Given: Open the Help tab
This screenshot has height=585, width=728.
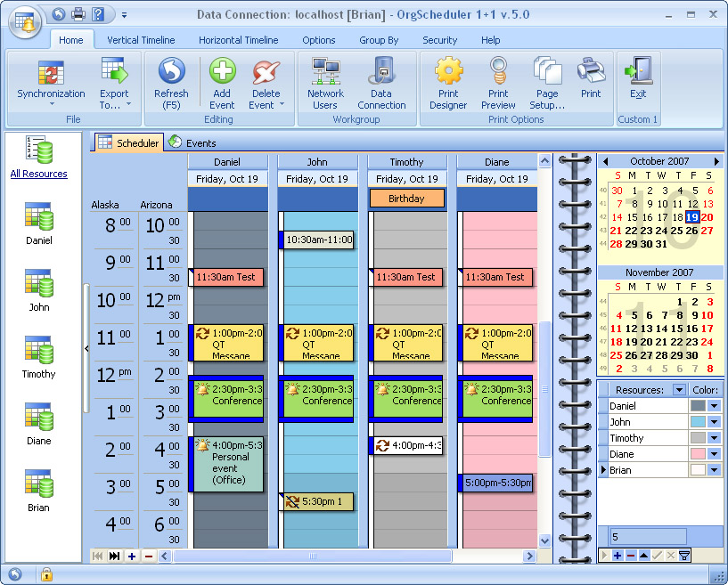Looking at the screenshot, I should click(491, 40).
